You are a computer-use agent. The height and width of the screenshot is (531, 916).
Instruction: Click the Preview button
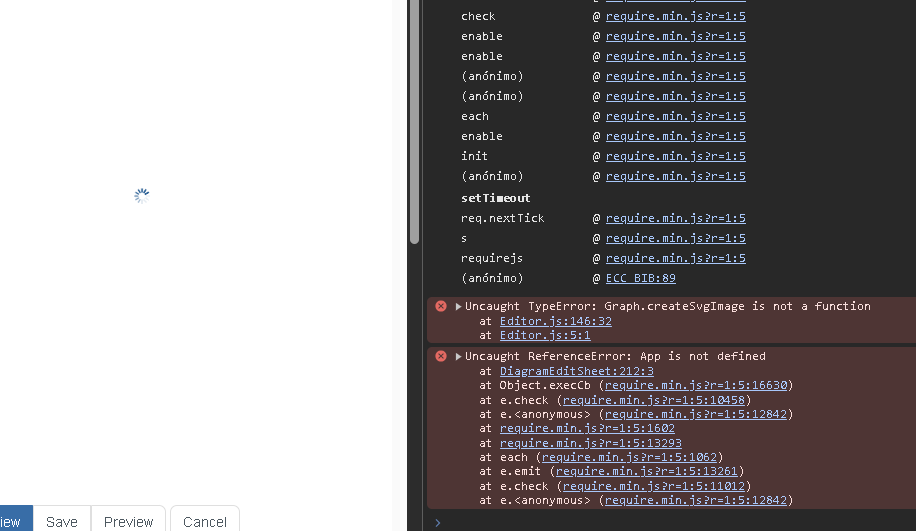tap(129, 521)
